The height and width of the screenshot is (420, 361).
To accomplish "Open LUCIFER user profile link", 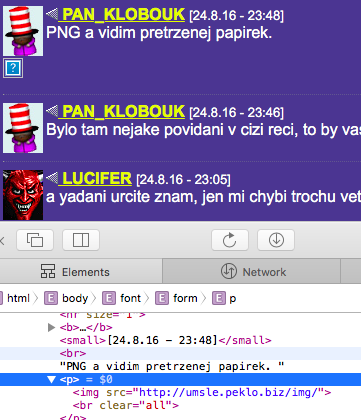I will (x=95, y=179).
